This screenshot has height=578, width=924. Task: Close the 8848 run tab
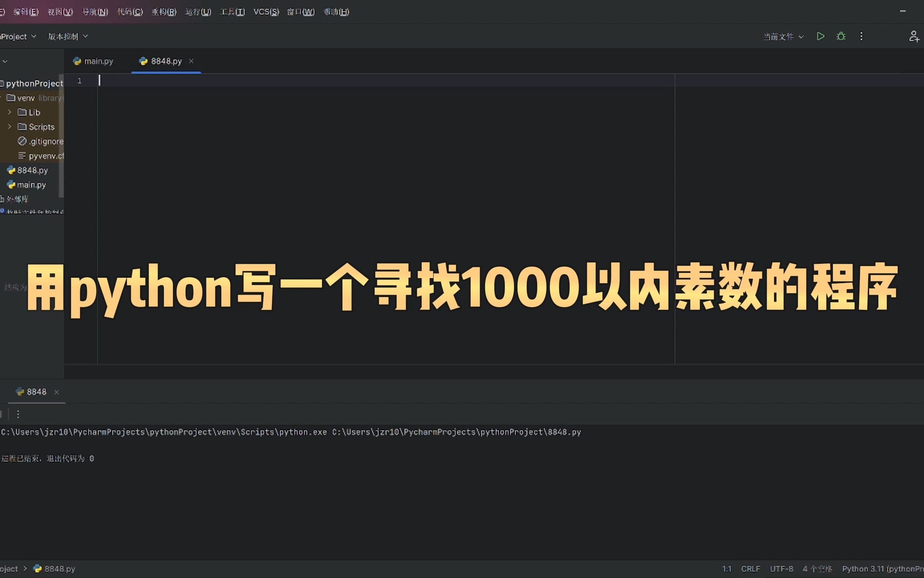pos(57,392)
